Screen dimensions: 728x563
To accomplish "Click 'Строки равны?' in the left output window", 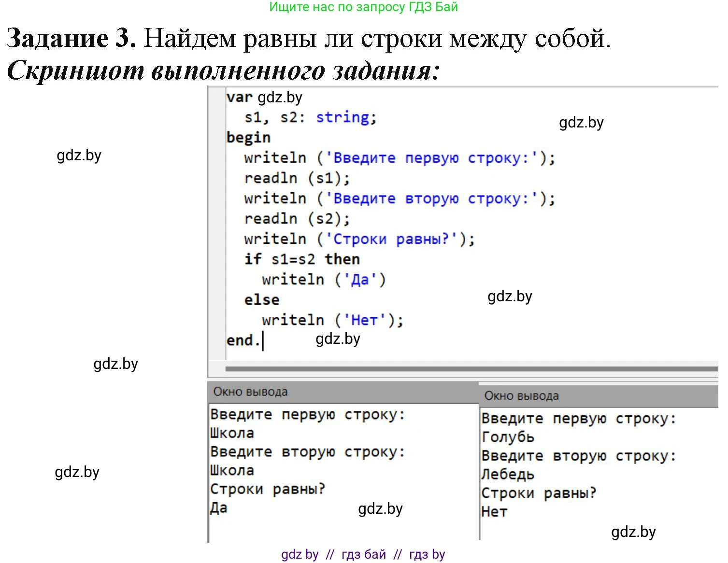I will click(x=268, y=489).
